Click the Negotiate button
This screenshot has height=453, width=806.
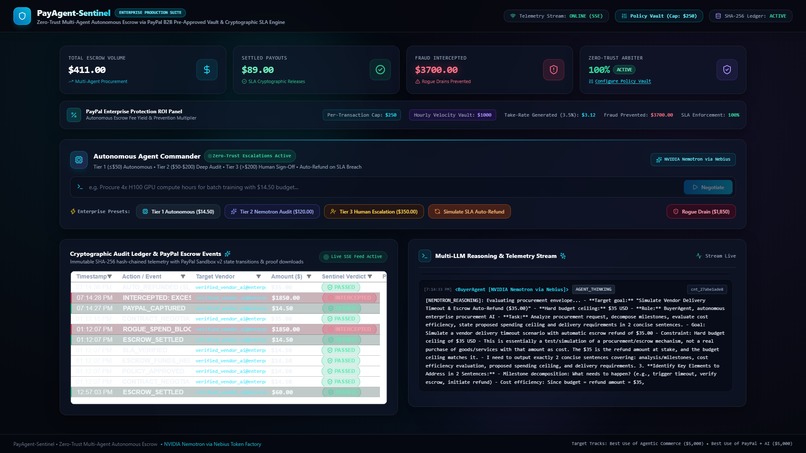pos(708,187)
